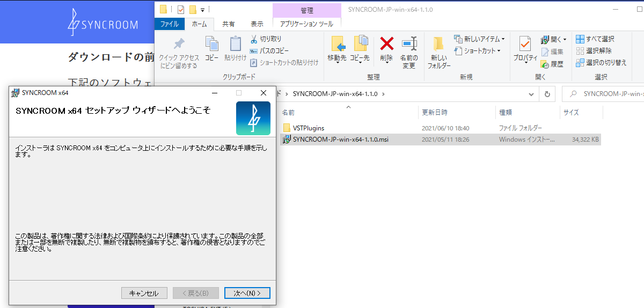Click the Properties (プロパティ) checkmark icon
Screen dimensions: 644x308
[525, 45]
